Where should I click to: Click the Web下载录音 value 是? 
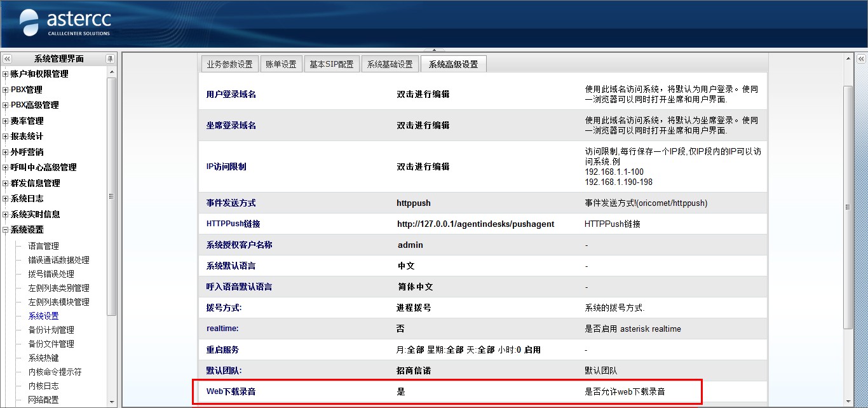pyautogui.click(x=401, y=391)
